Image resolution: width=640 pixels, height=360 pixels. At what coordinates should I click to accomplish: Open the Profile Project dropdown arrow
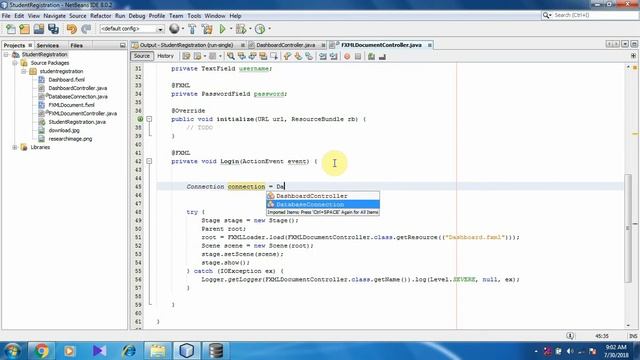[x=269, y=29]
